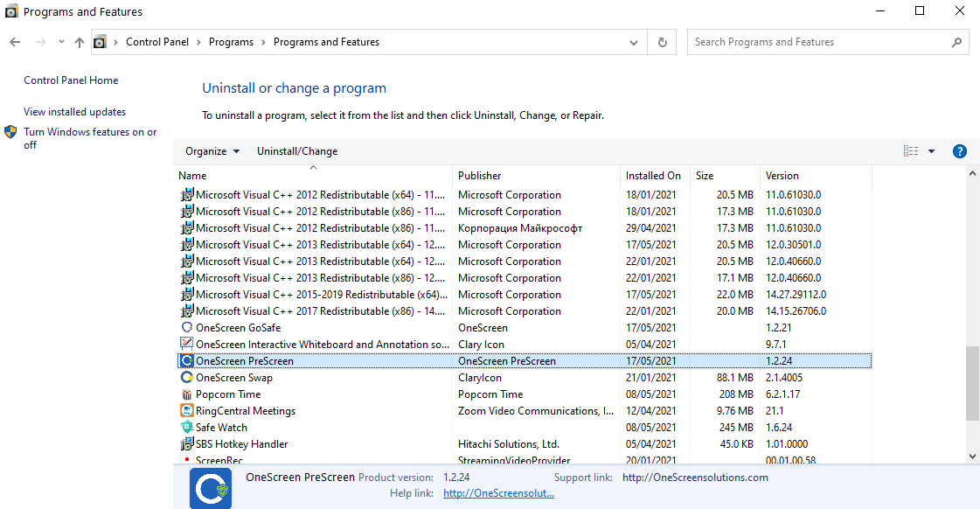Click the Control Panel icon in address bar

pyautogui.click(x=100, y=42)
